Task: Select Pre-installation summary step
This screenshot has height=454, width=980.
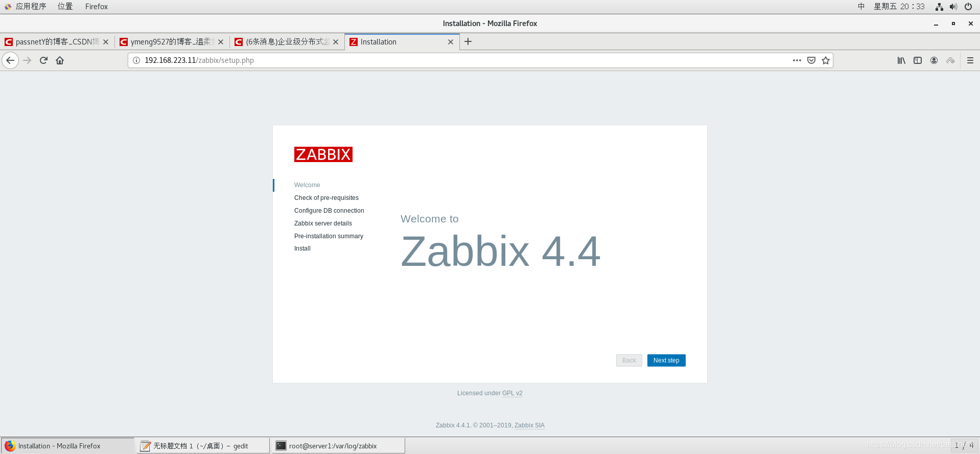Action: pyautogui.click(x=329, y=236)
